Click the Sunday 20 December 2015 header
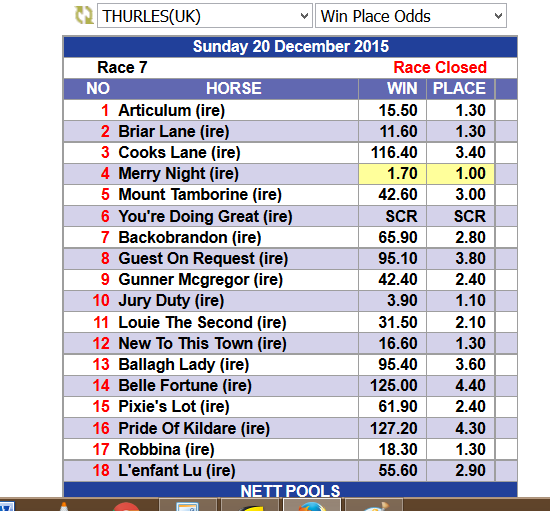 tap(290, 47)
